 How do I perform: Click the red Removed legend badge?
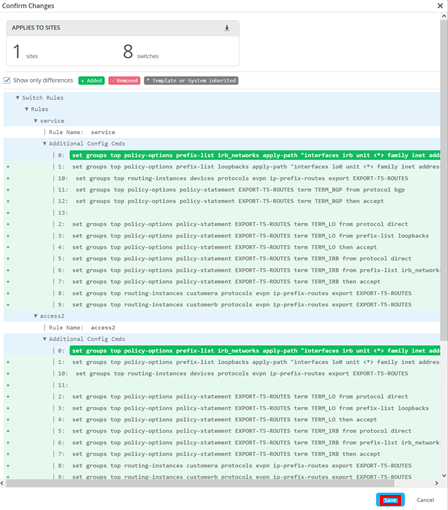(x=124, y=81)
